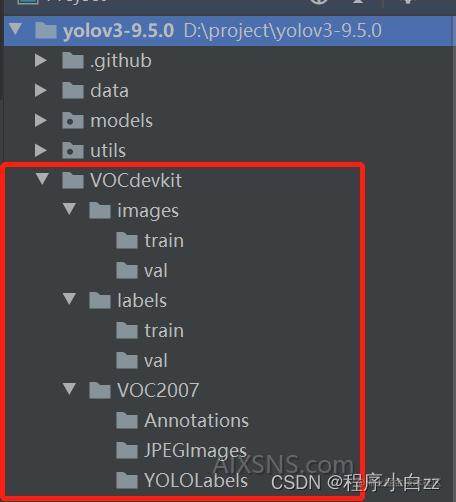Click the VOCdevkit folder icon

pos(72,180)
